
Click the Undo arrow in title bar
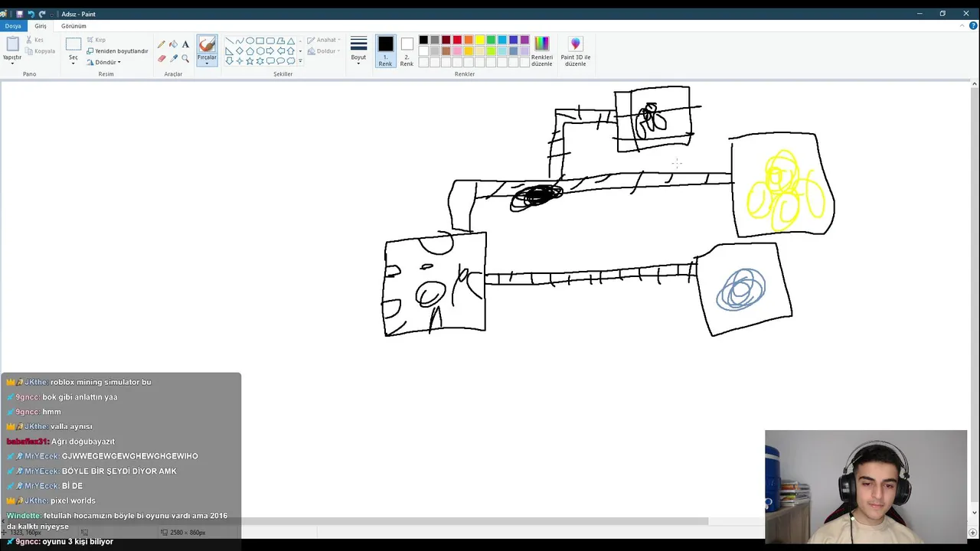coord(31,14)
